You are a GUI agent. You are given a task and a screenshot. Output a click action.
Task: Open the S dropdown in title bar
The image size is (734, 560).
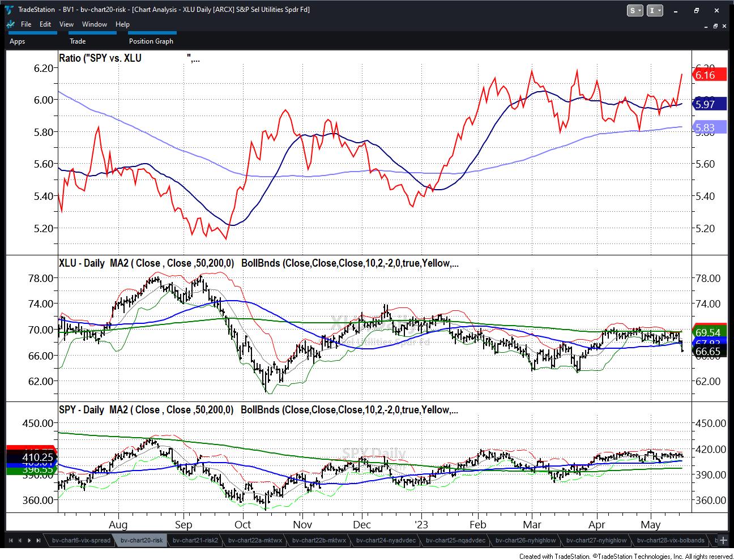[635, 10]
